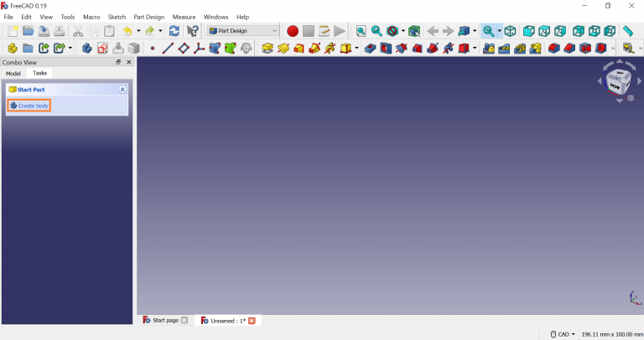The width and height of the screenshot is (644, 340).
Task: Switch to the Start page tab
Action: pyautogui.click(x=164, y=321)
